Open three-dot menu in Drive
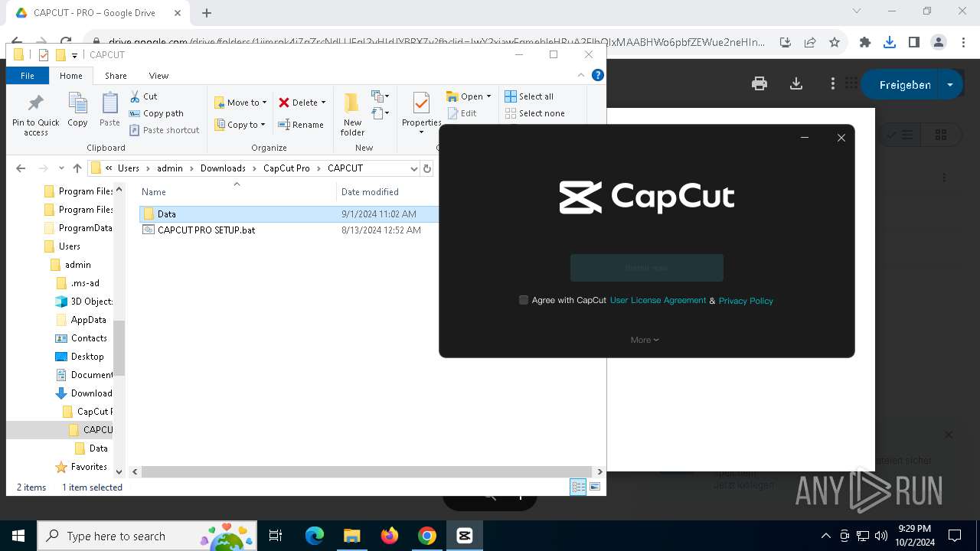 [x=833, y=84]
